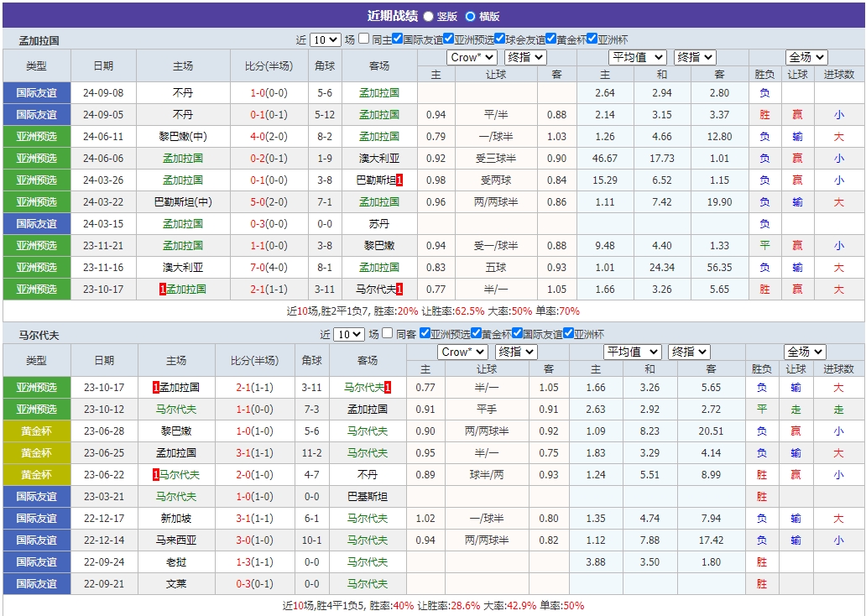Open the match count dropdown showing 10 for Bangladesh
Screen dimensions: 866x616
coord(324,39)
